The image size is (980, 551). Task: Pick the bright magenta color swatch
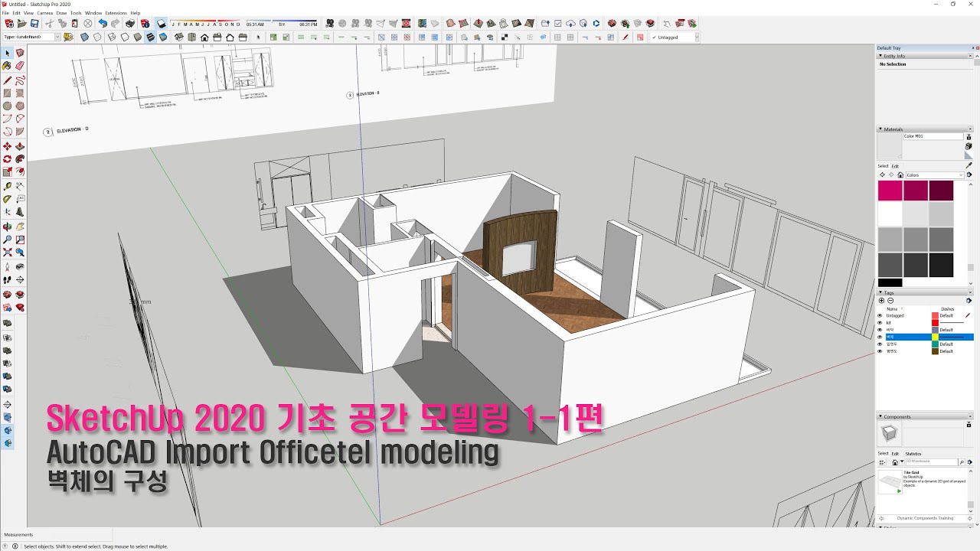coord(890,191)
